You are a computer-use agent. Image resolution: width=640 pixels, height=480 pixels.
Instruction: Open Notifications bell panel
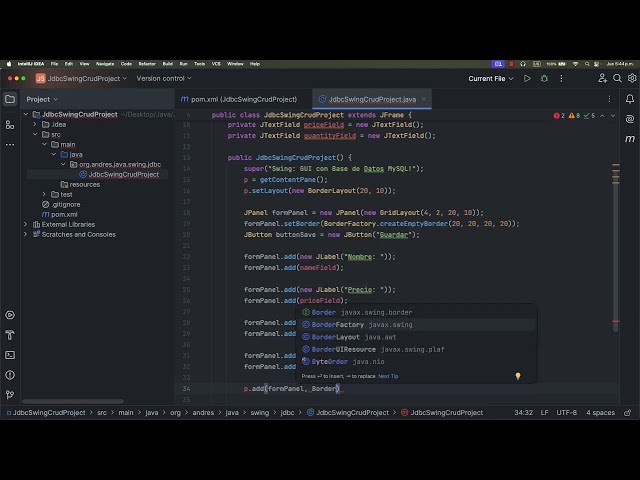coord(630,99)
